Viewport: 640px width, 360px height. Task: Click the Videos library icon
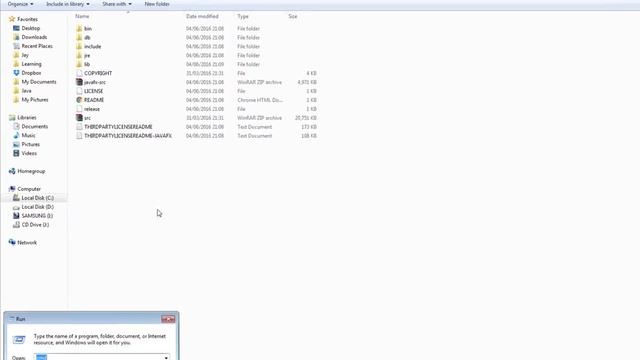click(x=16, y=153)
